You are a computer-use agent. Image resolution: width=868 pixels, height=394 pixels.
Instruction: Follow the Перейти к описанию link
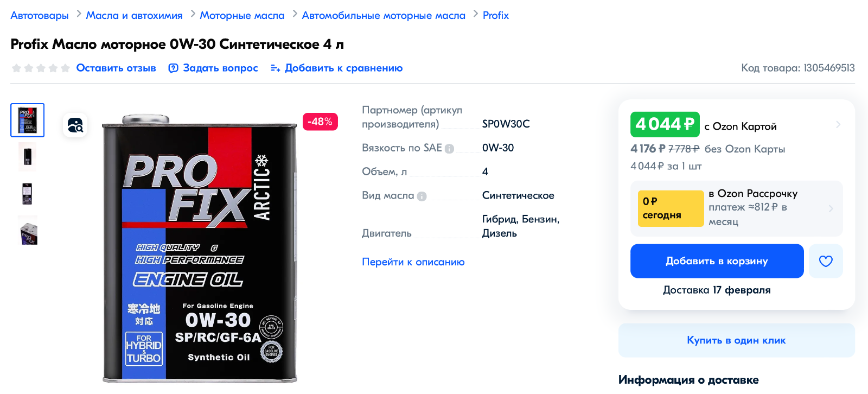(413, 262)
